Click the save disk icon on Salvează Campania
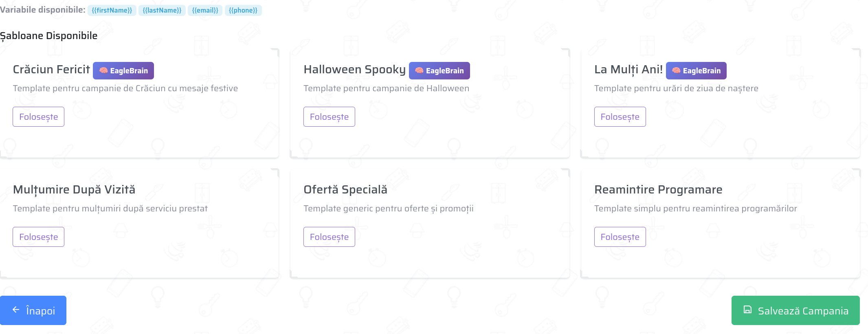Image resolution: width=868 pixels, height=334 pixels. pos(747,310)
